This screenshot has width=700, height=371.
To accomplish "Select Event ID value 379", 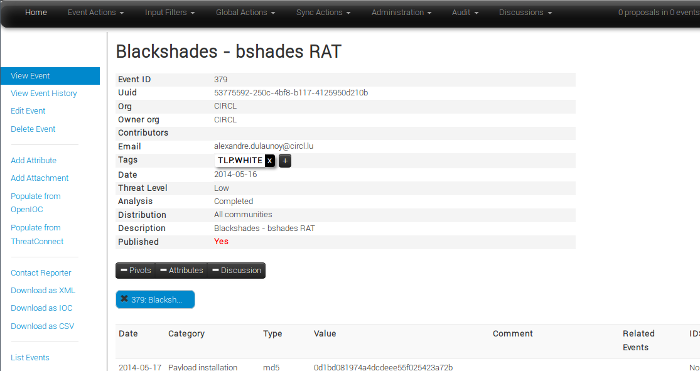I will coord(221,79).
